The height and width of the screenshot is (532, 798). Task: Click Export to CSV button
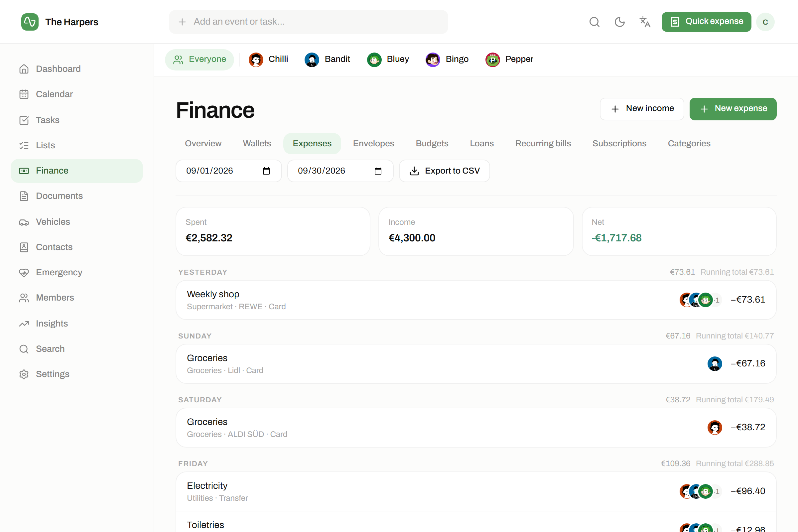[x=445, y=171]
